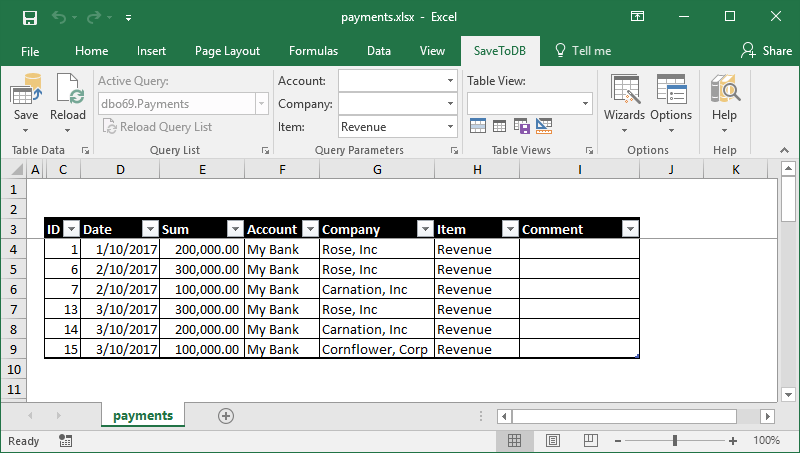The image size is (800, 453).
Task: Click the zoom in plus button
Action: click(x=733, y=441)
